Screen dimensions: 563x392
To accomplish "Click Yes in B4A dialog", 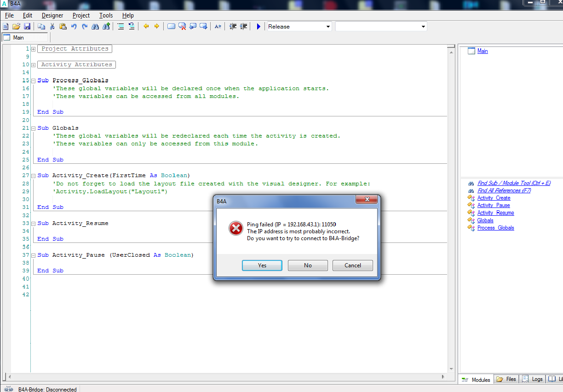I will [262, 265].
